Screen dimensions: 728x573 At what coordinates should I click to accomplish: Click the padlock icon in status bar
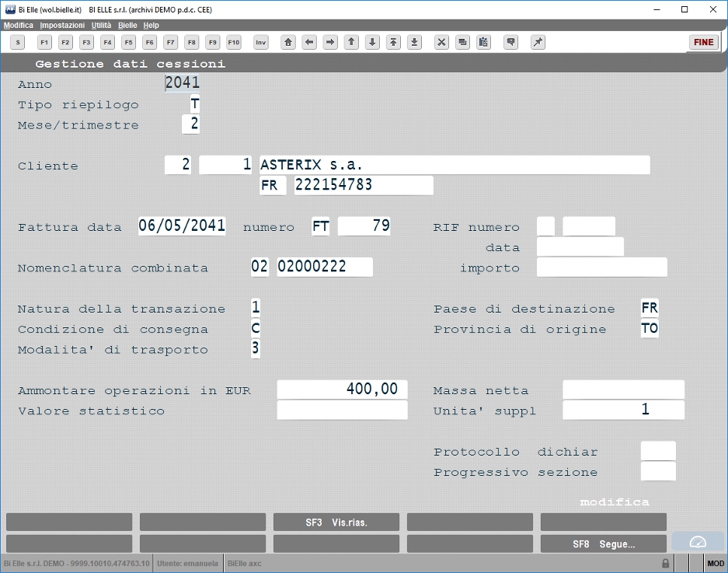click(665, 563)
